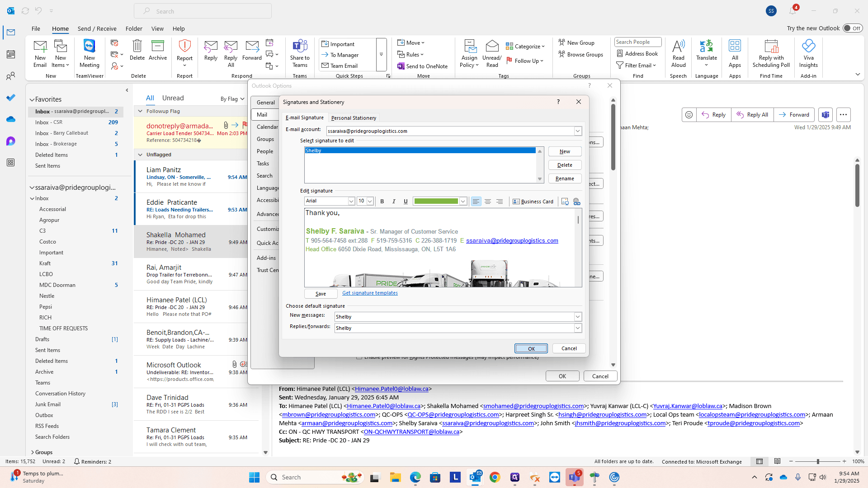
Task: Click Rename for the selected signature
Action: click(565, 178)
